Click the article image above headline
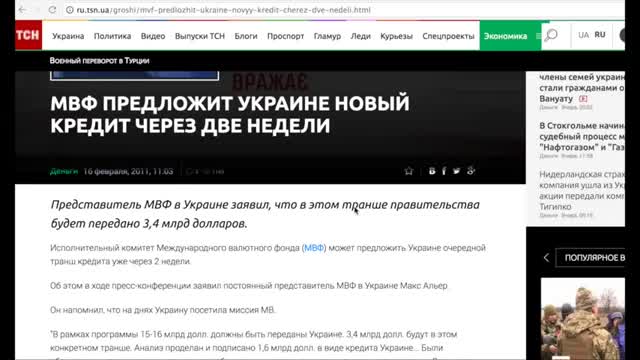The image size is (640, 360). pos(134,76)
